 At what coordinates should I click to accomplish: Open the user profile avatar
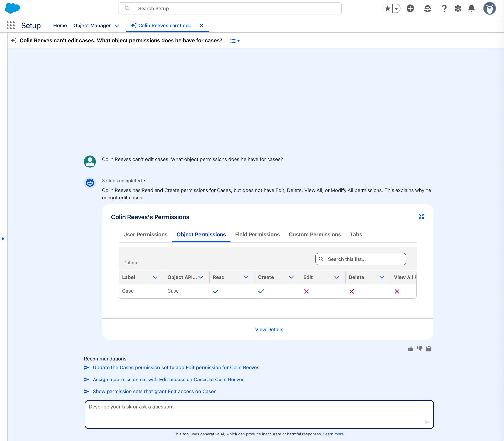489,8
